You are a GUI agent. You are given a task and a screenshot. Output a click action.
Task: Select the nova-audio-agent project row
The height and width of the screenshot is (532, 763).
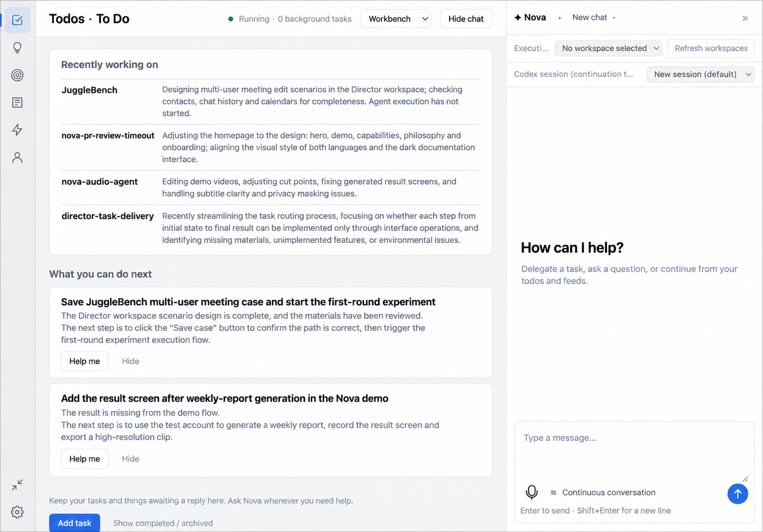click(271, 187)
